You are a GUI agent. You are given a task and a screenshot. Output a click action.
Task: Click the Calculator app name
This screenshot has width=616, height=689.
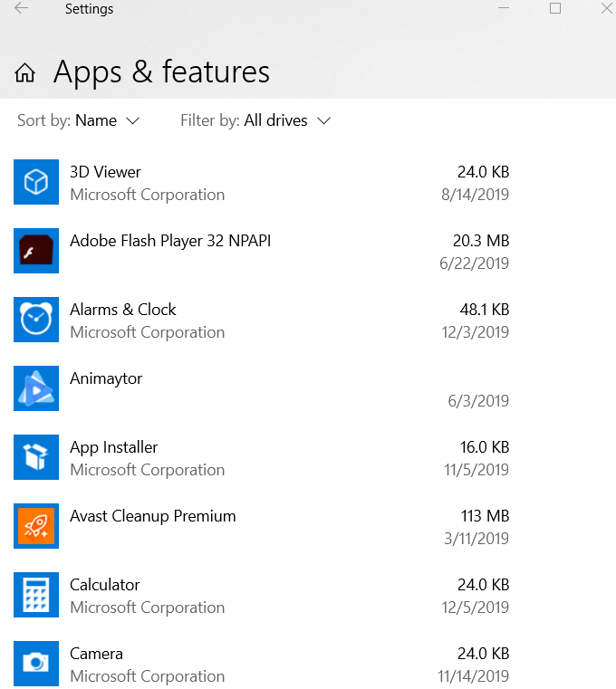105,585
